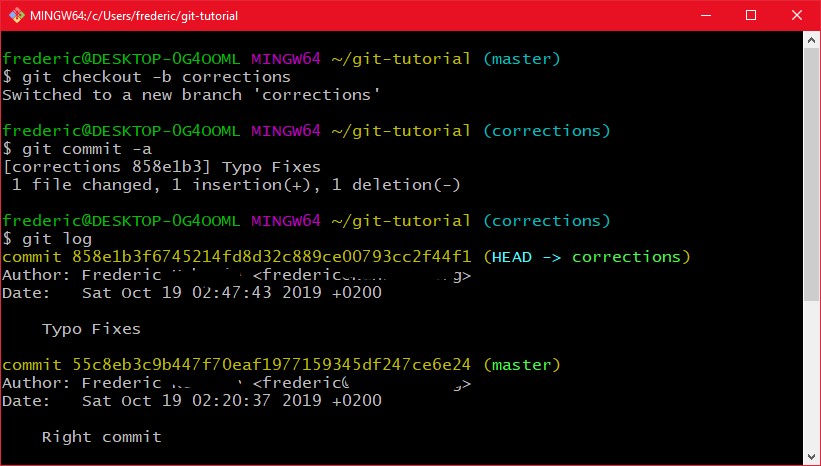Click the '(master)' label beside the second commit
821x466 pixels.
click(522, 365)
